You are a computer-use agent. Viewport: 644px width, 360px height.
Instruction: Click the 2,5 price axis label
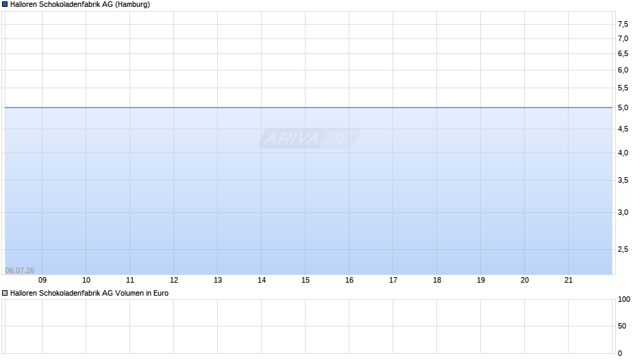click(623, 249)
